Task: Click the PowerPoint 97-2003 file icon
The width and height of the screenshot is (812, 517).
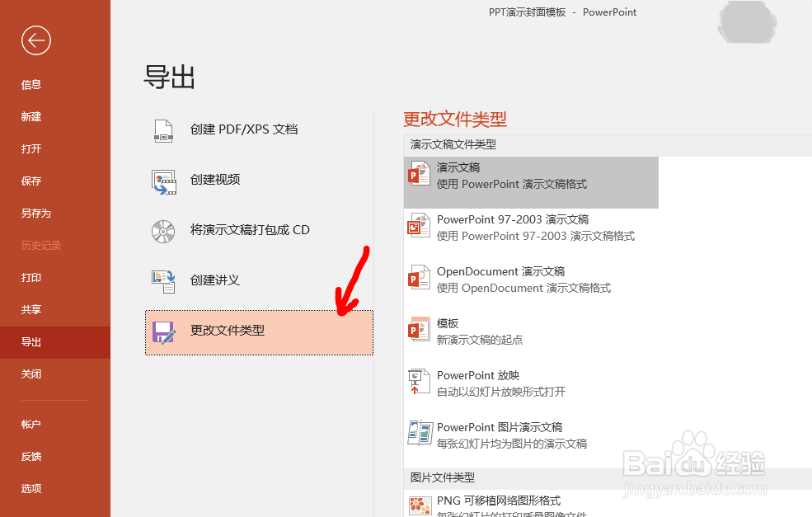Action: [x=419, y=225]
